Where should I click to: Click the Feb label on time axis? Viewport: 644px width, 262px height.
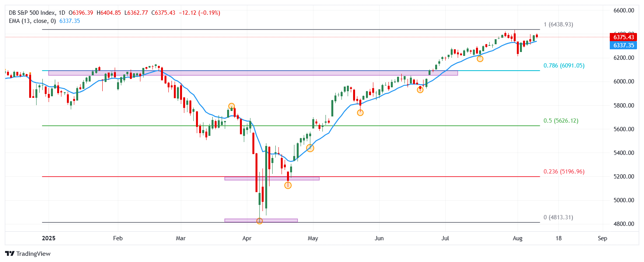(x=118, y=238)
